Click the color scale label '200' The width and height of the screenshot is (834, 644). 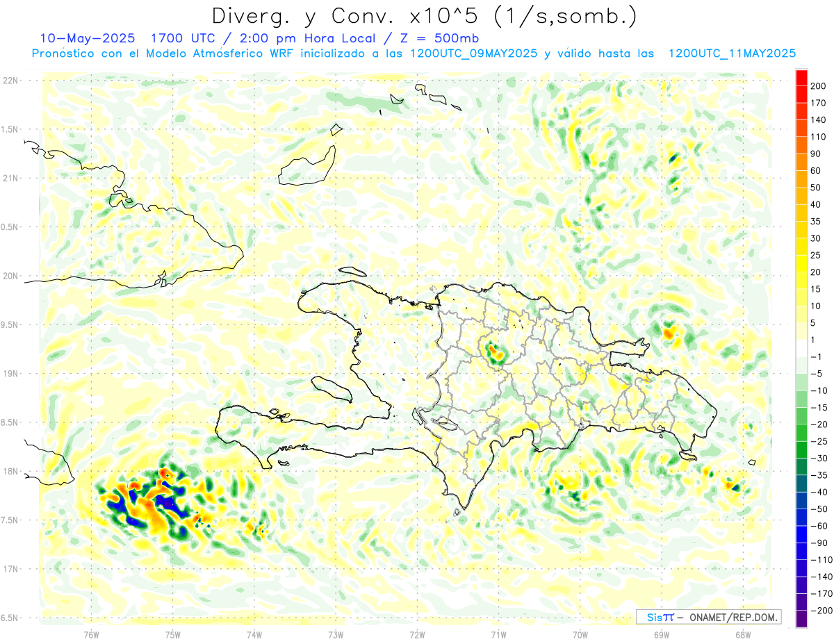coord(817,86)
